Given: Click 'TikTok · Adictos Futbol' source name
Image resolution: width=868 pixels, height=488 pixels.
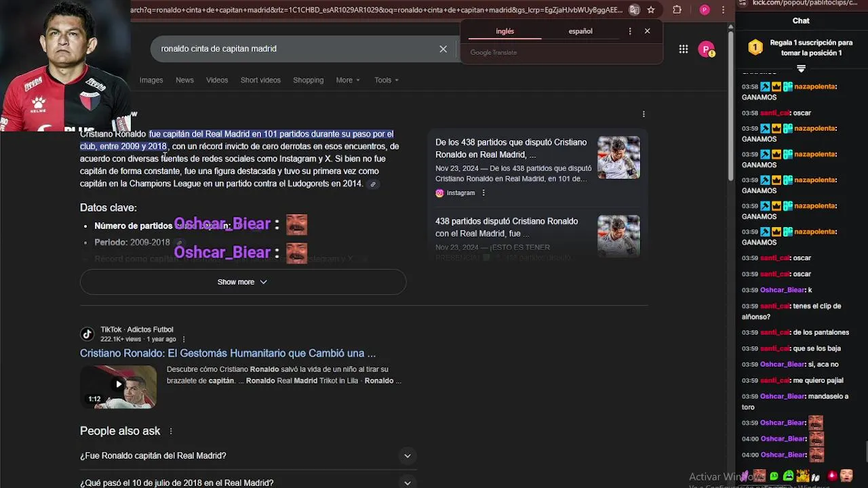Looking at the screenshot, I should (x=137, y=329).
